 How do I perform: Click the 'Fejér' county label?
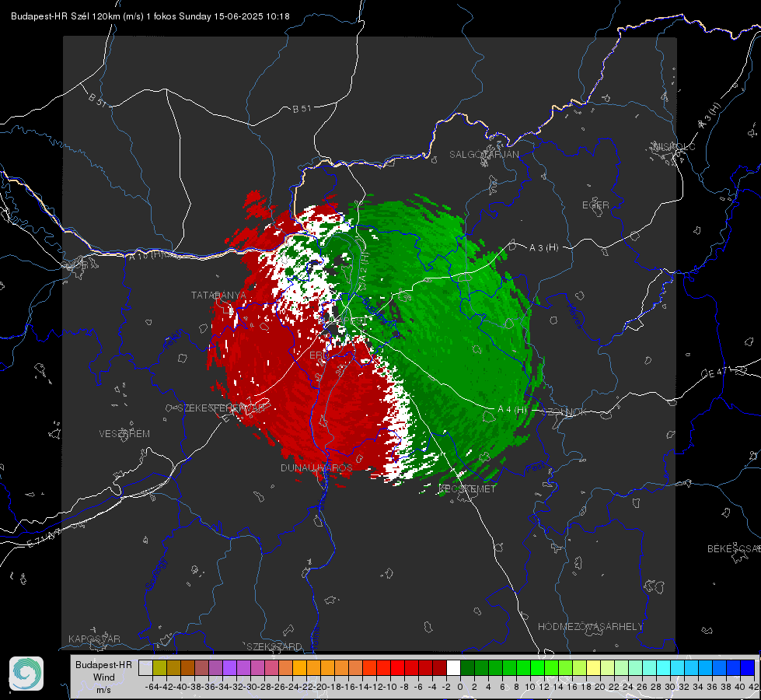(x=174, y=340)
